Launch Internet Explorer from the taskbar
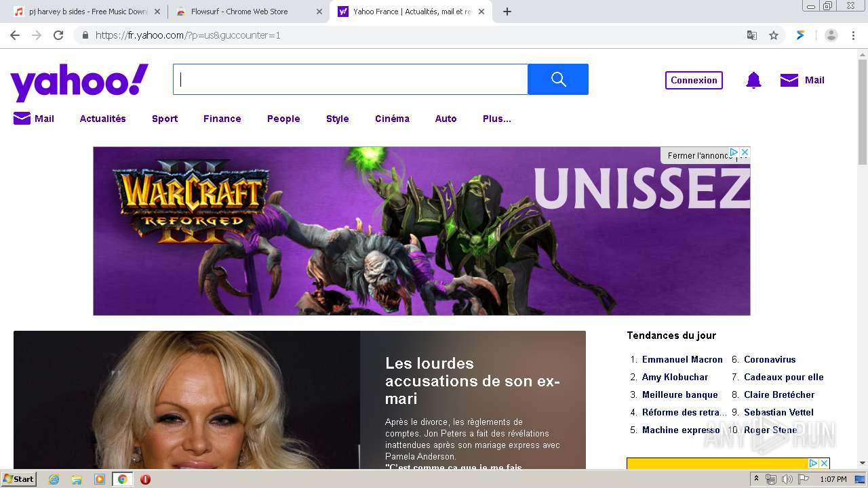Viewport: 868px width, 488px height. 54,479
